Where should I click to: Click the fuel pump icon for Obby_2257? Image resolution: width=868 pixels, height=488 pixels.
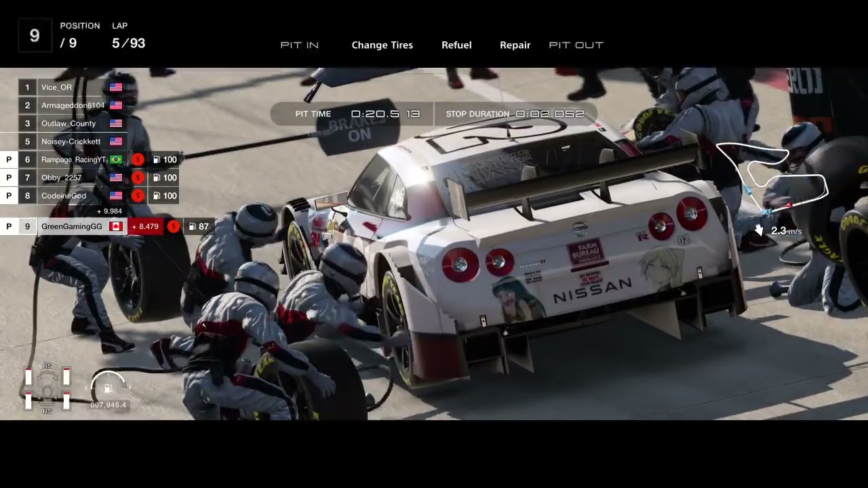[x=157, y=178]
